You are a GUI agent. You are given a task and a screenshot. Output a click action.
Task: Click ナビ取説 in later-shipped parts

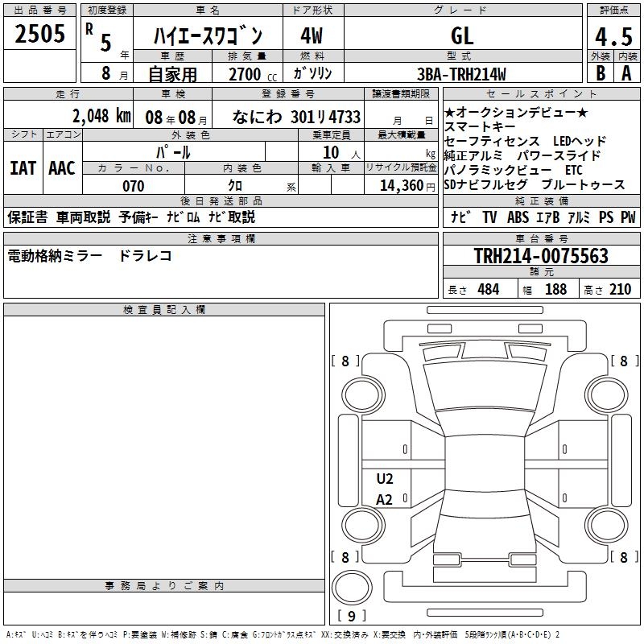pyautogui.click(x=232, y=217)
